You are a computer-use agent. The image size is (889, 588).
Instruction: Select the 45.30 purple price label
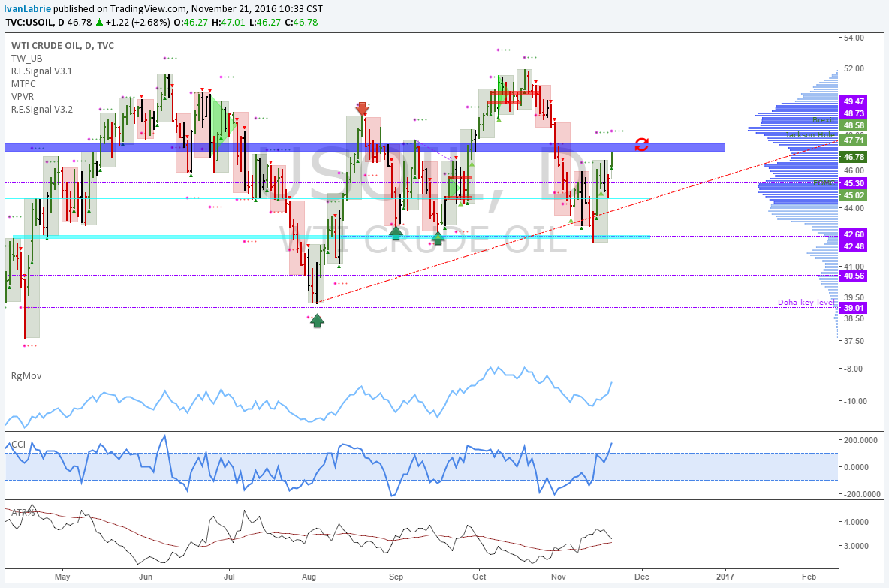click(x=854, y=183)
